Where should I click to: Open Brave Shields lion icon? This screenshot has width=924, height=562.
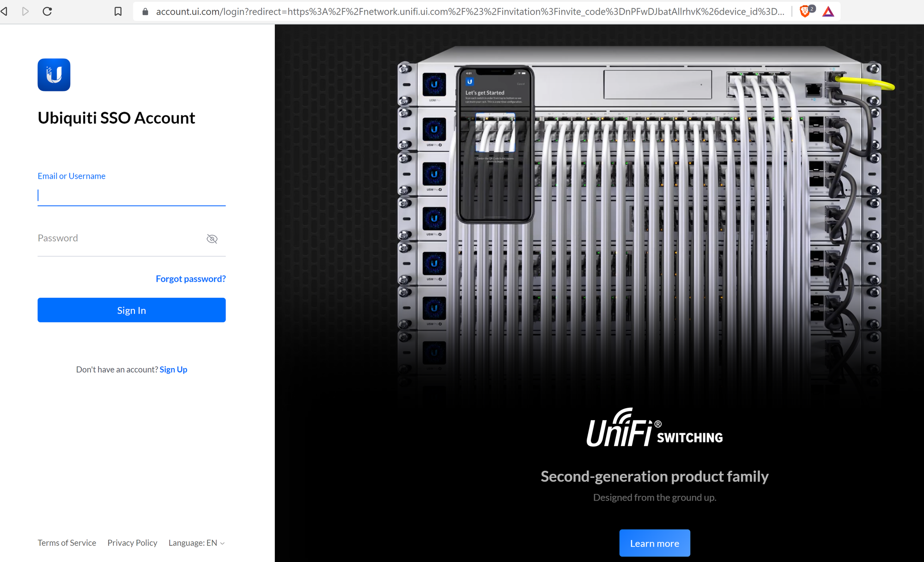[805, 12]
